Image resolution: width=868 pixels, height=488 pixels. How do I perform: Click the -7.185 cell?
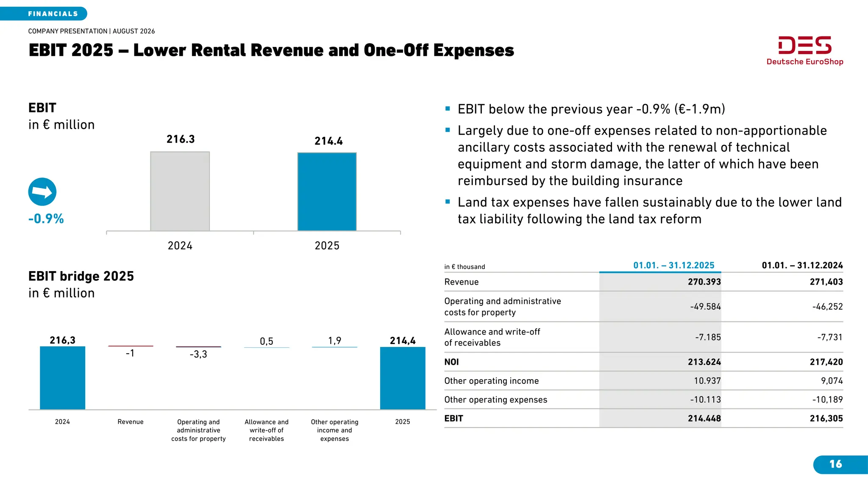coord(708,338)
